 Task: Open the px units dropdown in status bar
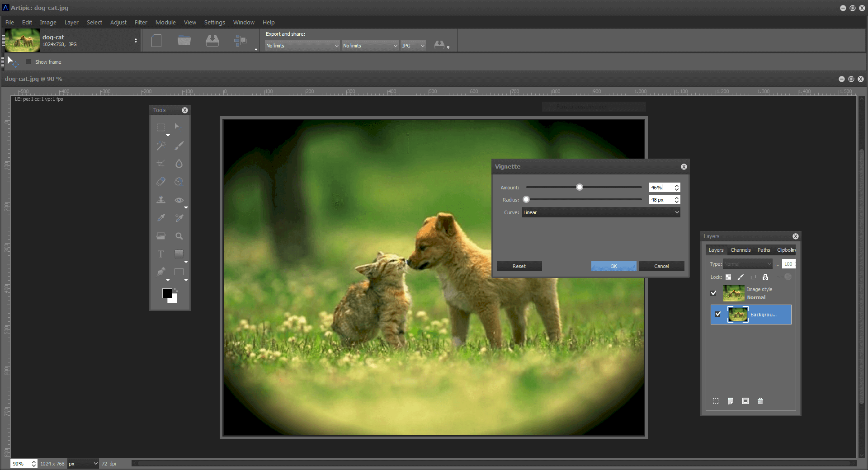[x=83, y=464]
